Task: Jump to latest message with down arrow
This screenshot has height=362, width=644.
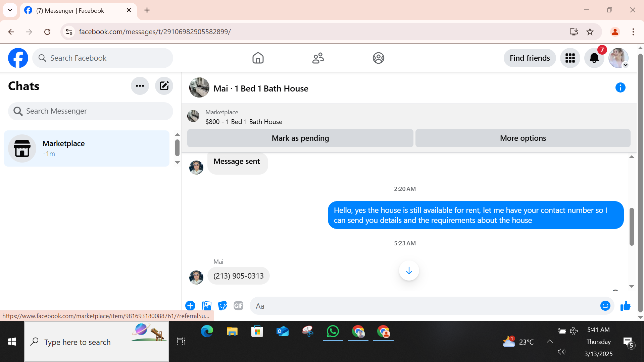Action: click(409, 270)
